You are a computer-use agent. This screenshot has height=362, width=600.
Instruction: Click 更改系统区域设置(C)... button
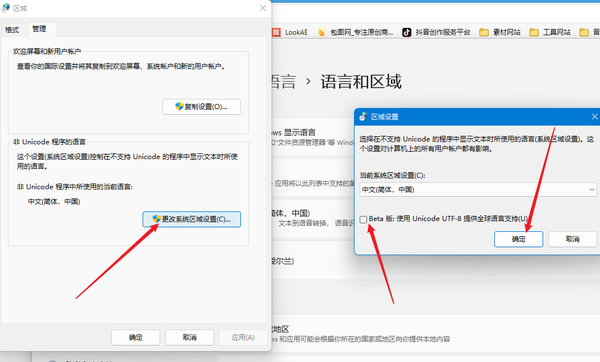point(192,219)
